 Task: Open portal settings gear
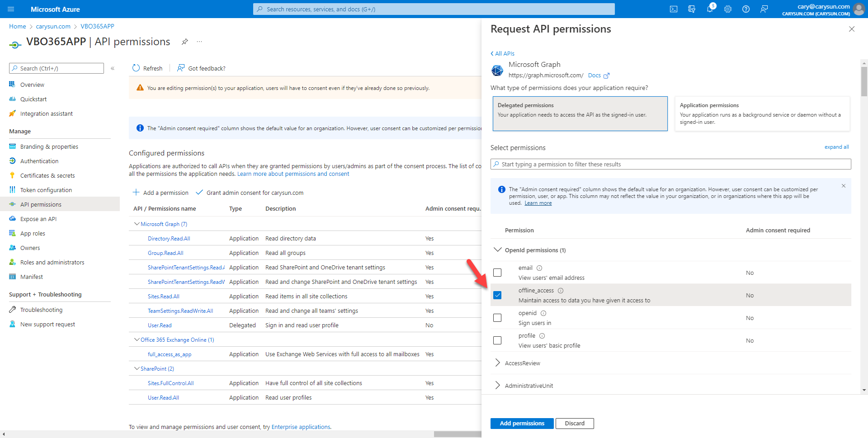728,9
